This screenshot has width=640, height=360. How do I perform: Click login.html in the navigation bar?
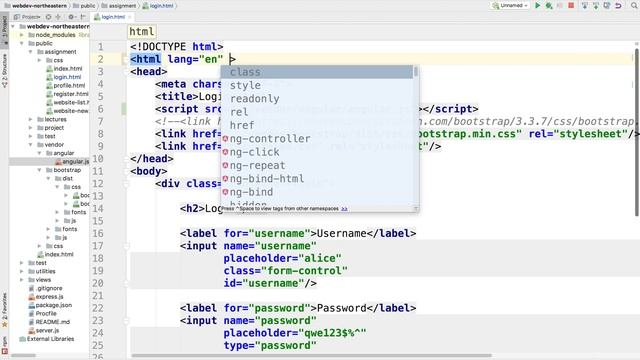158,6
